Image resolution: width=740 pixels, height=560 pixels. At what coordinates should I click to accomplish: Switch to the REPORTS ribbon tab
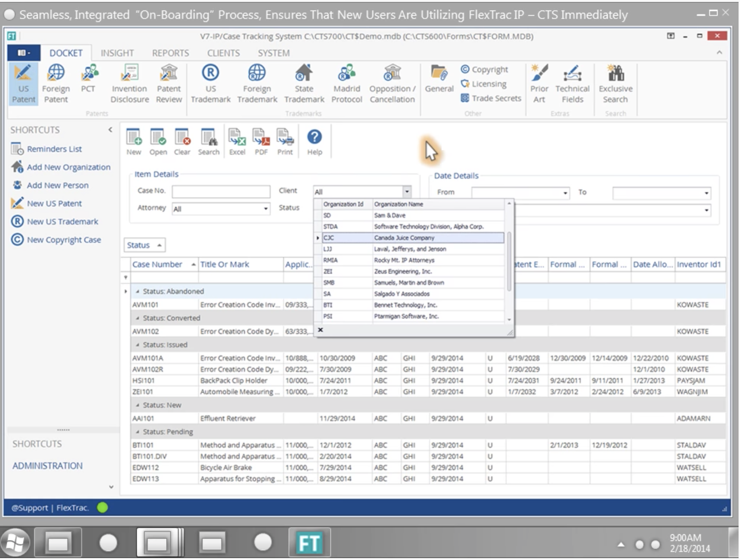(170, 53)
